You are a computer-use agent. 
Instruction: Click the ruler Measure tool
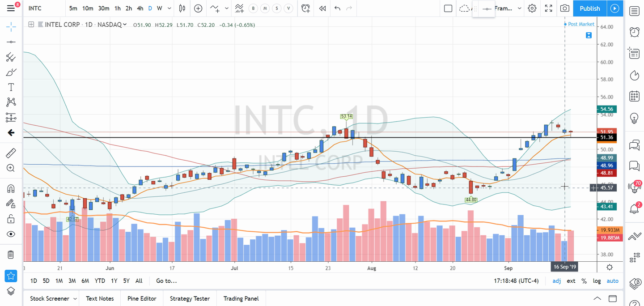(11, 153)
